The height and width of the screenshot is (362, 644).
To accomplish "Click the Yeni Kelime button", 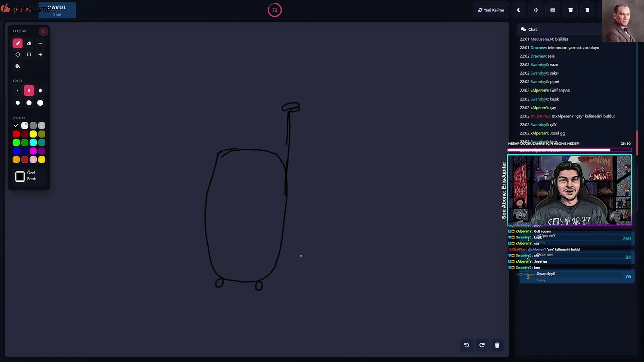I will coord(491,10).
